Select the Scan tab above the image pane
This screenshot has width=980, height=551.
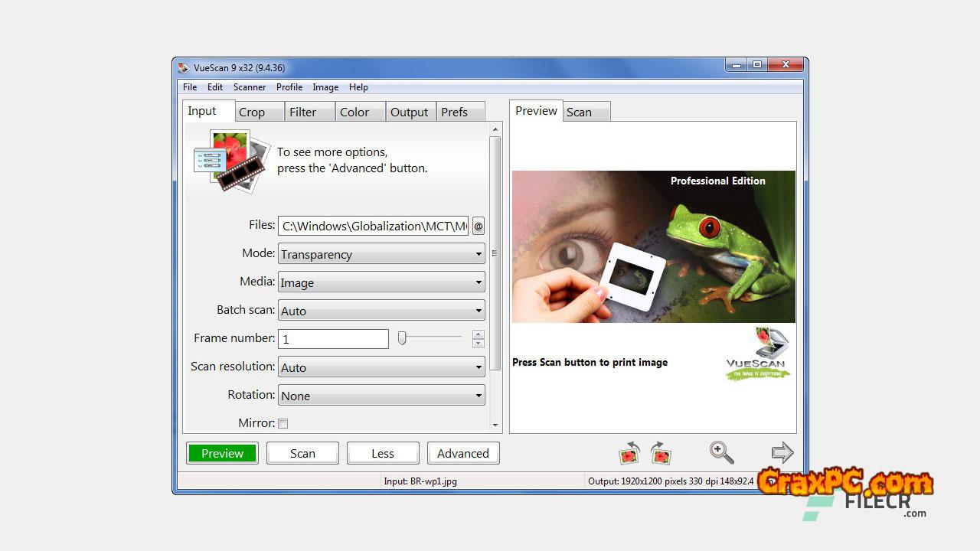click(x=587, y=112)
